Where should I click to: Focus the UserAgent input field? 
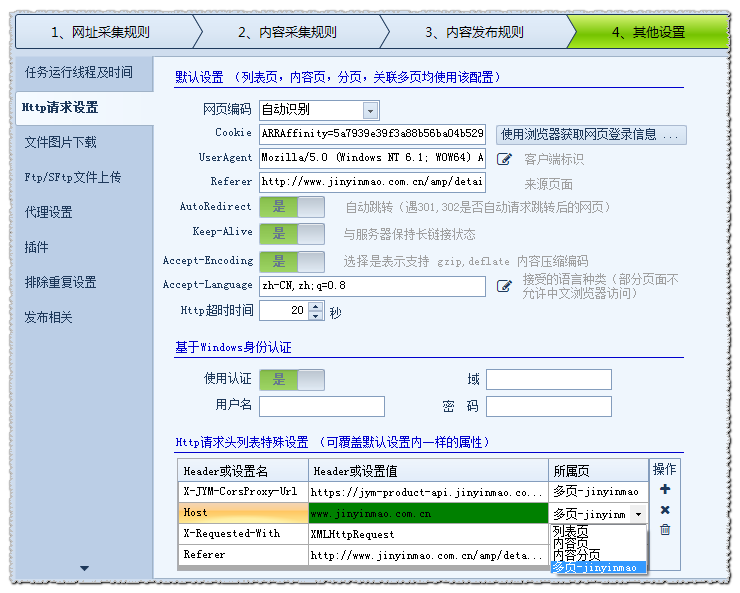pos(372,158)
